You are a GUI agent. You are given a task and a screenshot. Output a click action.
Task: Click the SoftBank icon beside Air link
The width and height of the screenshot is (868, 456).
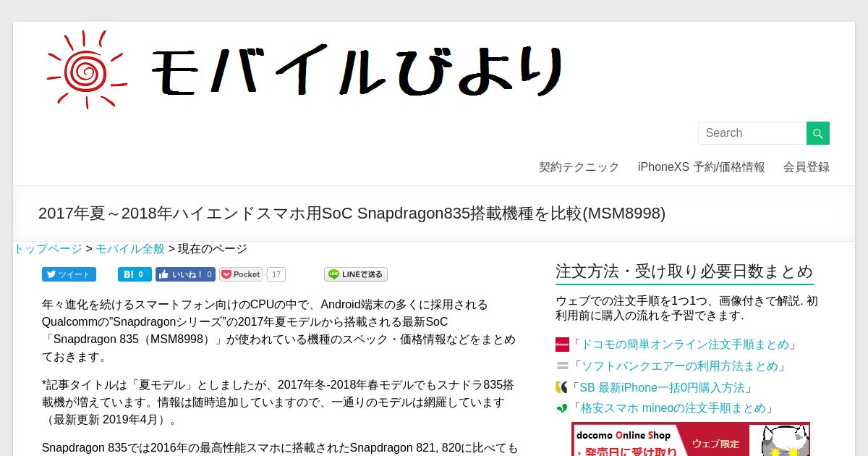[562, 366]
